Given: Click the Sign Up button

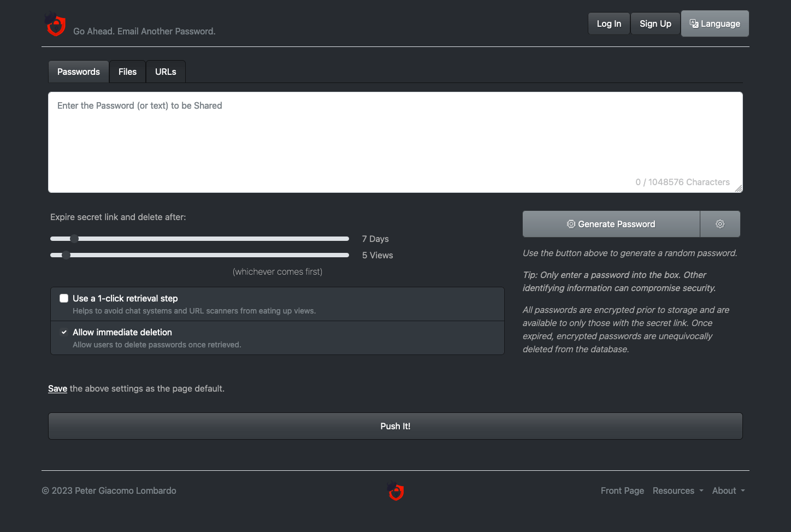Looking at the screenshot, I should [x=655, y=23].
